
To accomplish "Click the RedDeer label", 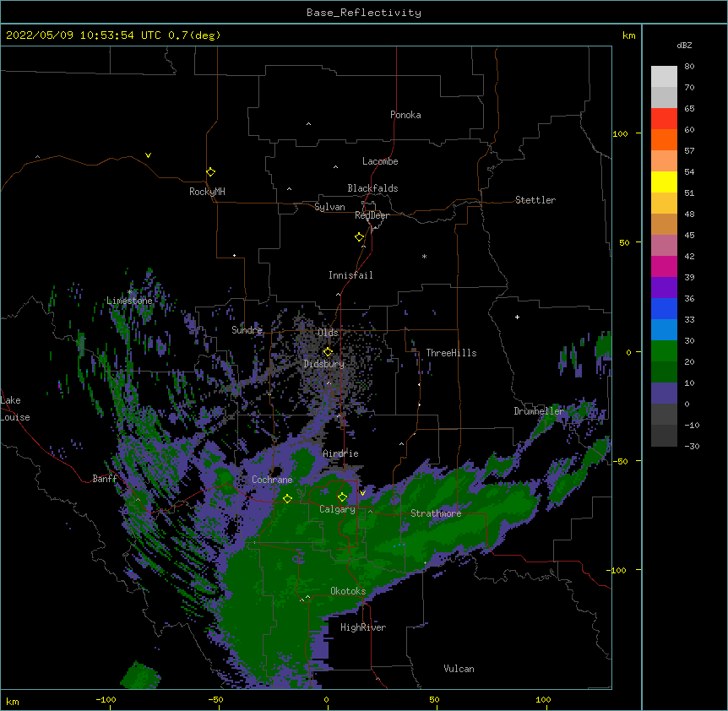I will (x=372, y=215).
